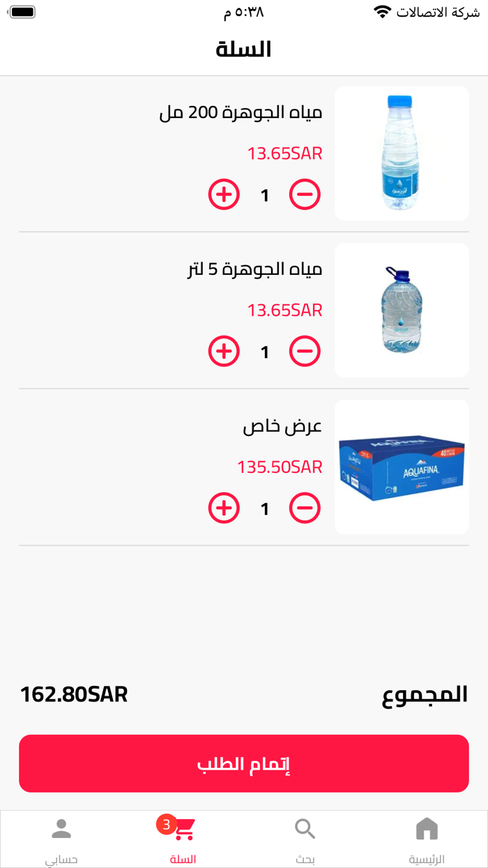Switch to the الرئيسية tab label
The height and width of the screenshot is (868, 488).
(427, 856)
